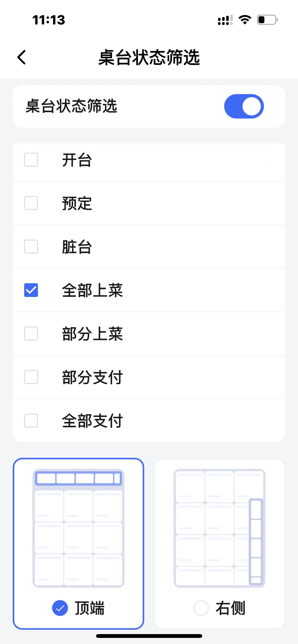The width and height of the screenshot is (298, 644).
Task: Tap the right-side layout preview thumbnail
Action: [x=219, y=528]
